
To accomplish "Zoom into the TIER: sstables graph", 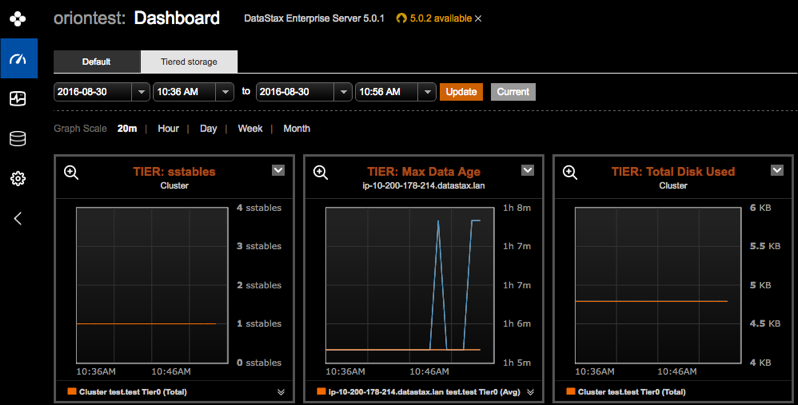I will click(x=71, y=173).
